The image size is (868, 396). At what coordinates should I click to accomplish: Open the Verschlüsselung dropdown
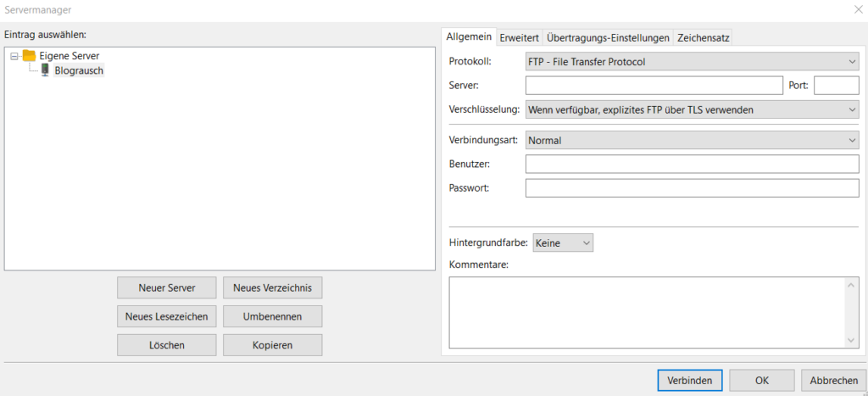692,109
